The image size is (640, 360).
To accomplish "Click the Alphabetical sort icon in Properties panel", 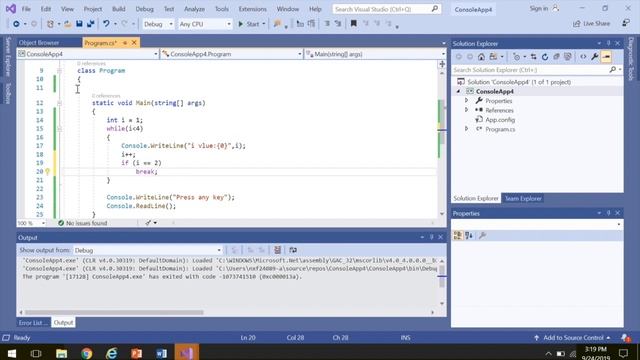I will click(x=469, y=236).
